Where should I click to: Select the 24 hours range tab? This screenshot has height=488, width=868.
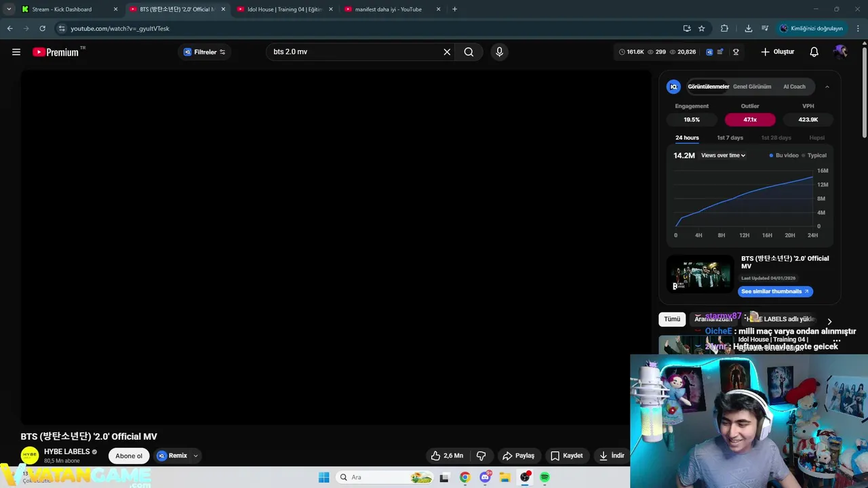pyautogui.click(x=687, y=138)
